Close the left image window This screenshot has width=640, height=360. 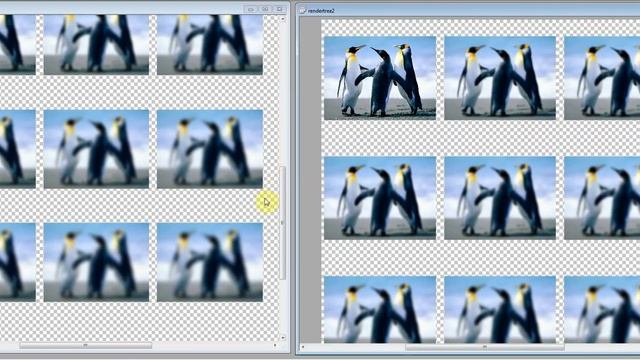click(x=280, y=9)
